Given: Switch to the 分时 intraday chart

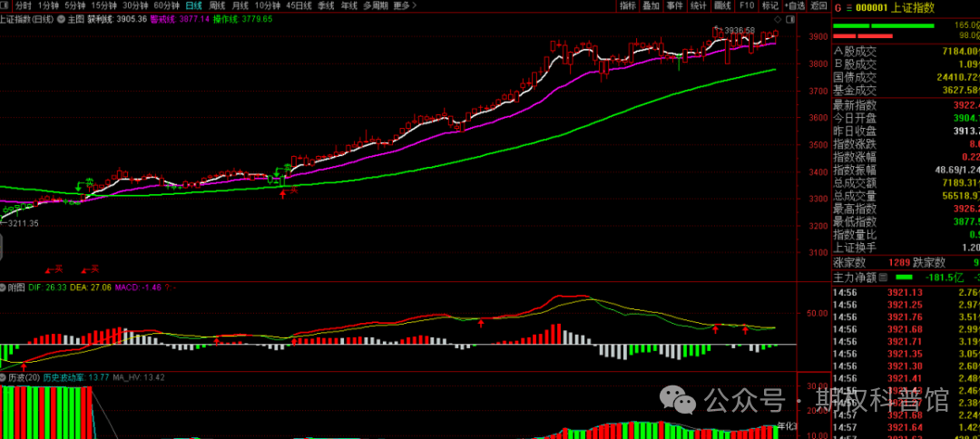Looking at the screenshot, I should click(24, 5).
